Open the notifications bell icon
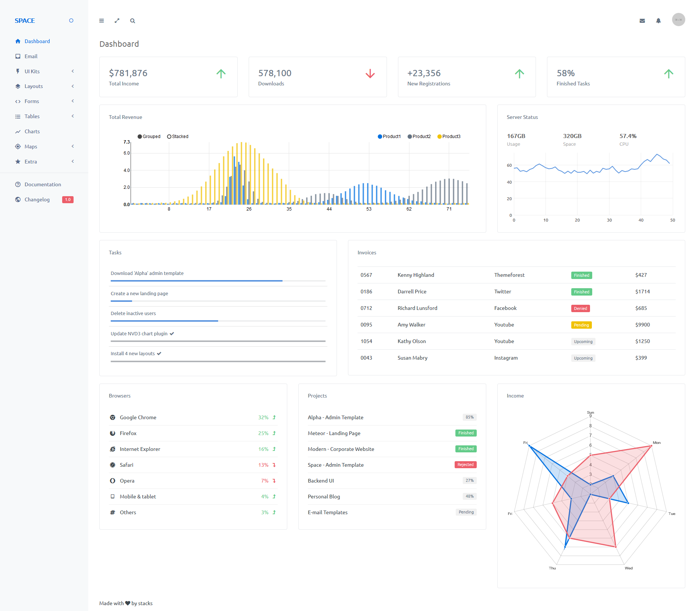700x611 pixels. point(658,21)
